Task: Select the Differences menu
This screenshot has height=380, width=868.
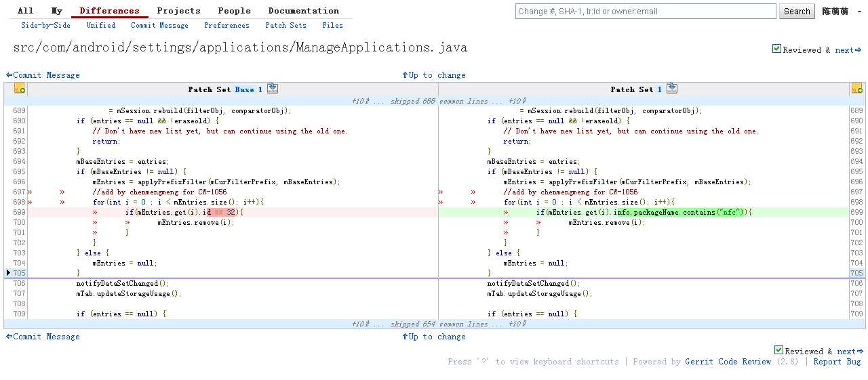Action: tap(109, 11)
